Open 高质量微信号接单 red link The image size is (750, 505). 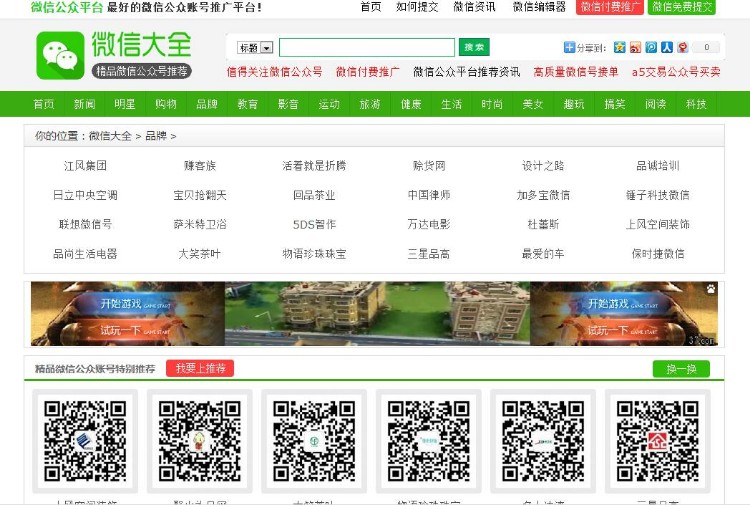click(576, 72)
